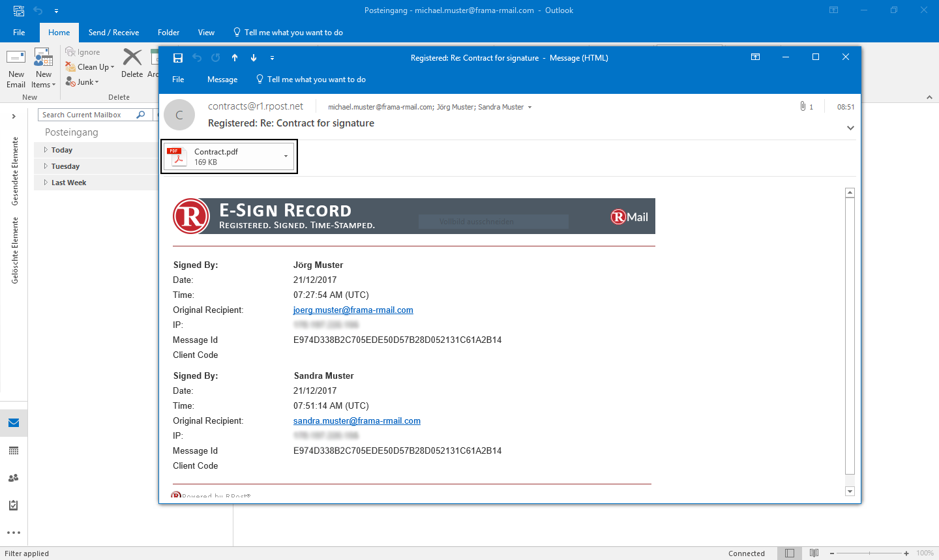939x560 pixels.
Task: Click joerg.muster@frama-rmail.com link
Action: point(353,310)
